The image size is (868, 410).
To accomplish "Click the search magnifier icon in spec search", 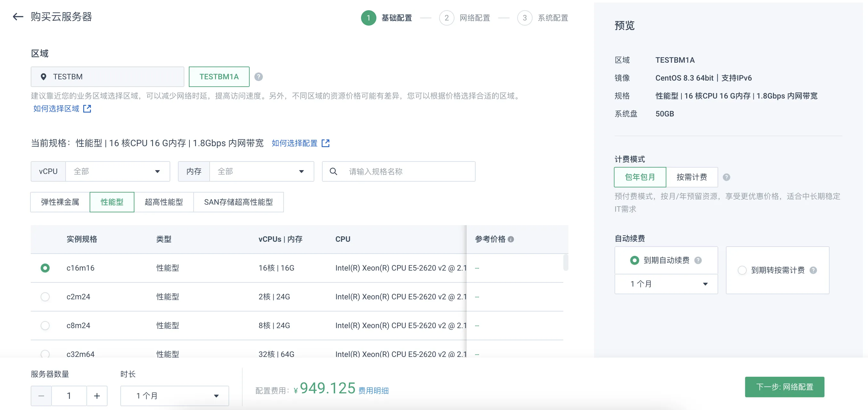I will [333, 171].
